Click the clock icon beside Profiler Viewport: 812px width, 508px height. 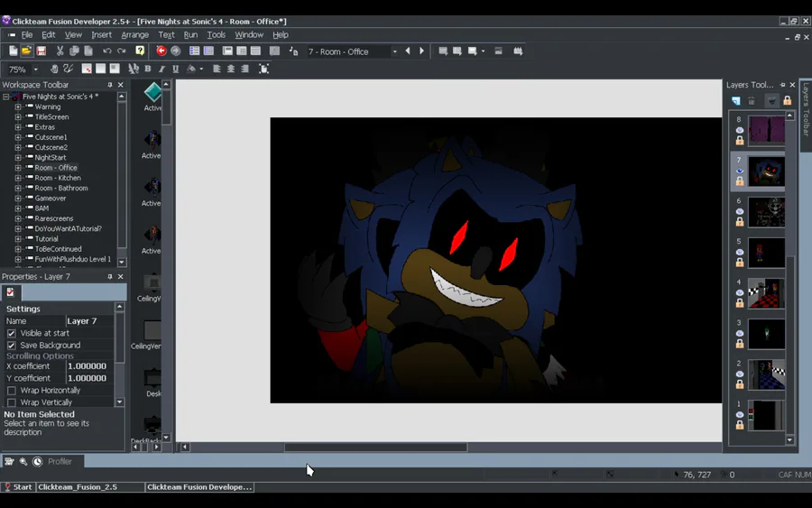coord(37,461)
